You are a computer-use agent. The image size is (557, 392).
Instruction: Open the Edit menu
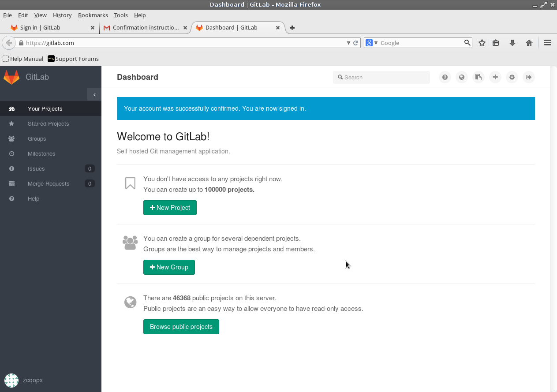pos(23,15)
